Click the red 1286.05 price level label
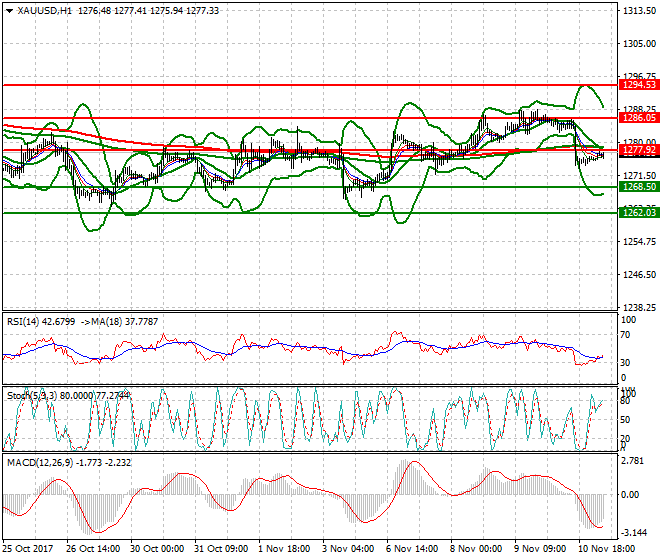The height and width of the screenshot is (560, 660). click(x=639, y=117)
